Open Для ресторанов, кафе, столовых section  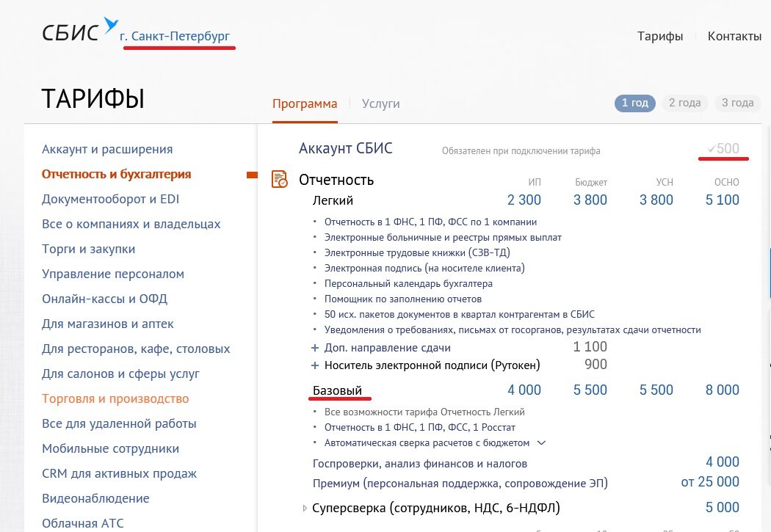(x=136, y=349)
